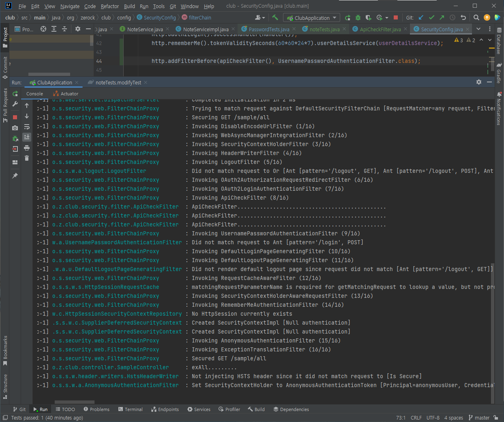
Task: Clear all console output with trash icon
Action: [x=27, y=158]
